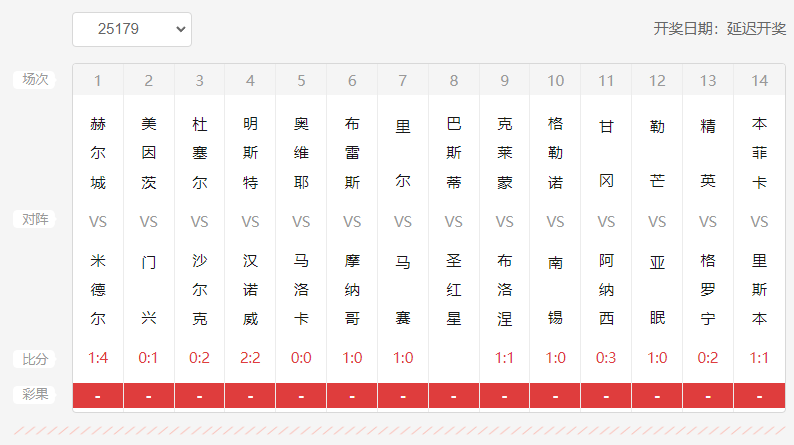Select the 0:3 score for match 11

tap(606, 358)
